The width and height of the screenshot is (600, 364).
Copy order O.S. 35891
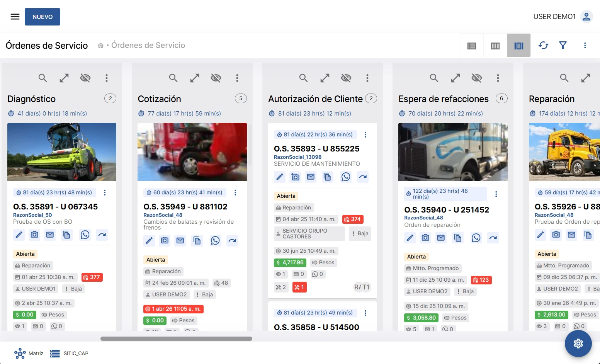[66, 235]
